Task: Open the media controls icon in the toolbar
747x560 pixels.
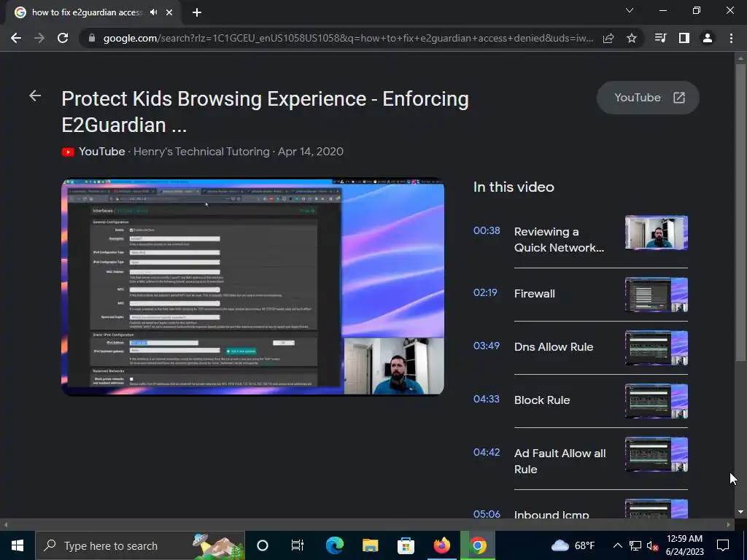Action: coord(661,38)
